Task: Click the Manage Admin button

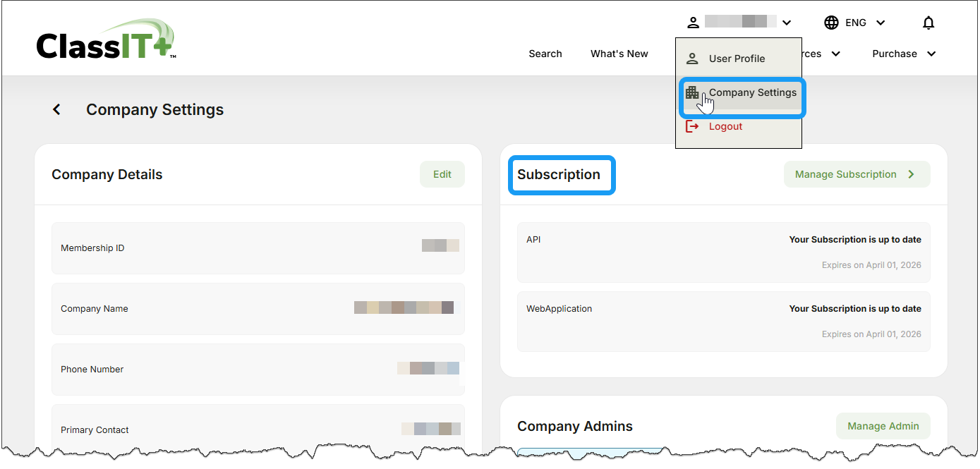Action: pos(883,426)
